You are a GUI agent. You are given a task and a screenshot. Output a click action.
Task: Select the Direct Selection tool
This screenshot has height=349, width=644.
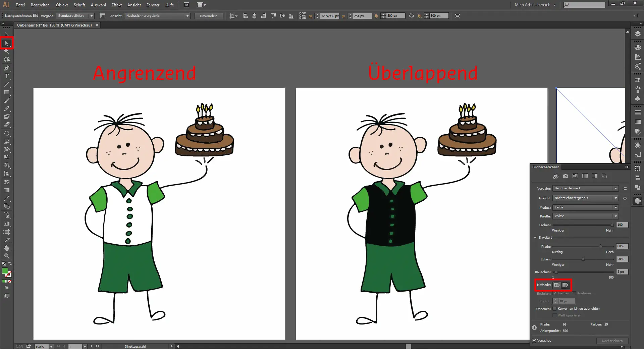[x=7, y=43]
